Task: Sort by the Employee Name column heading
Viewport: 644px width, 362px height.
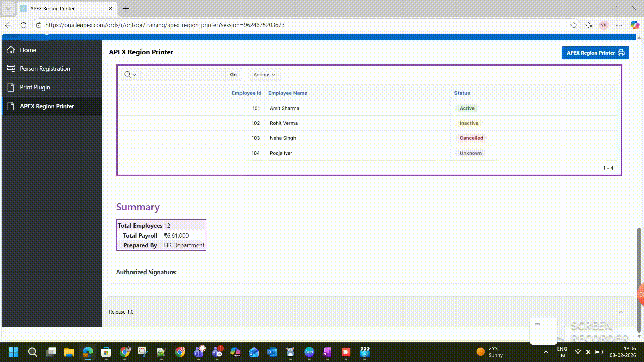Action: [x=287, y=93]
